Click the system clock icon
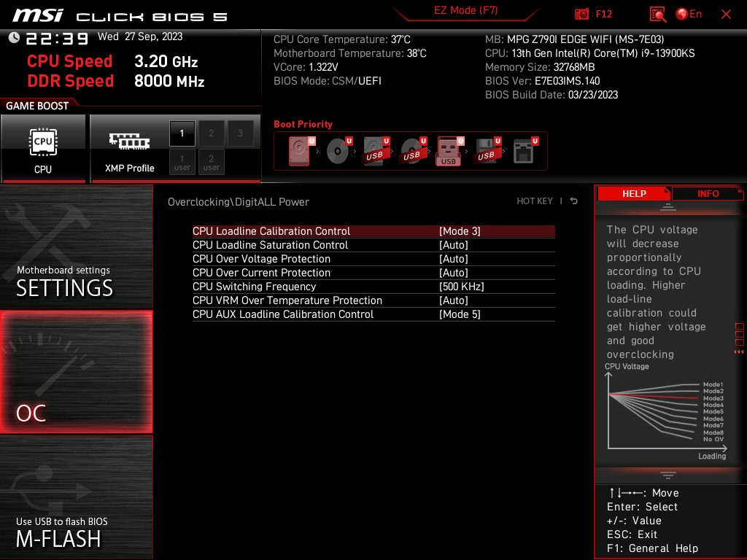Screen dimensions: 747x560 click(14, 38)
